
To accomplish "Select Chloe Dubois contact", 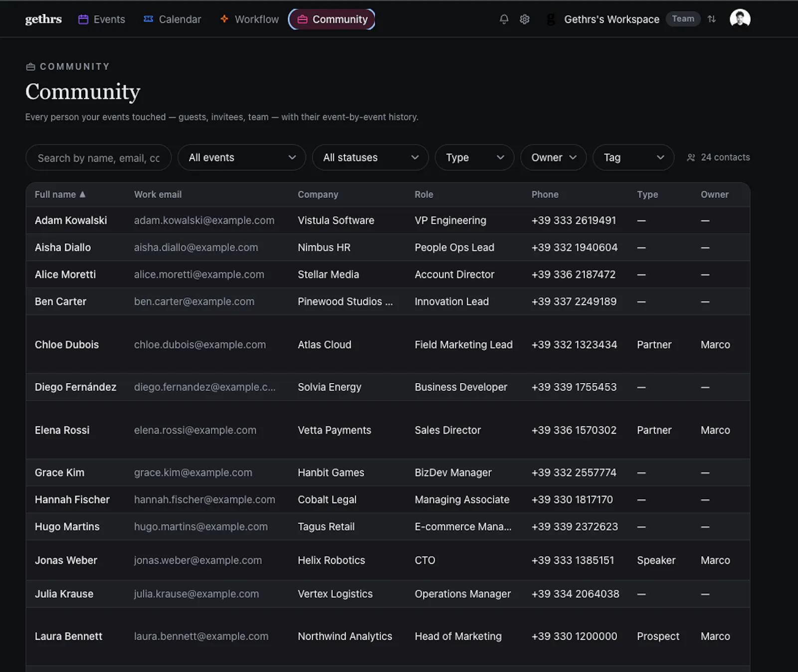I will click(388, 344).
